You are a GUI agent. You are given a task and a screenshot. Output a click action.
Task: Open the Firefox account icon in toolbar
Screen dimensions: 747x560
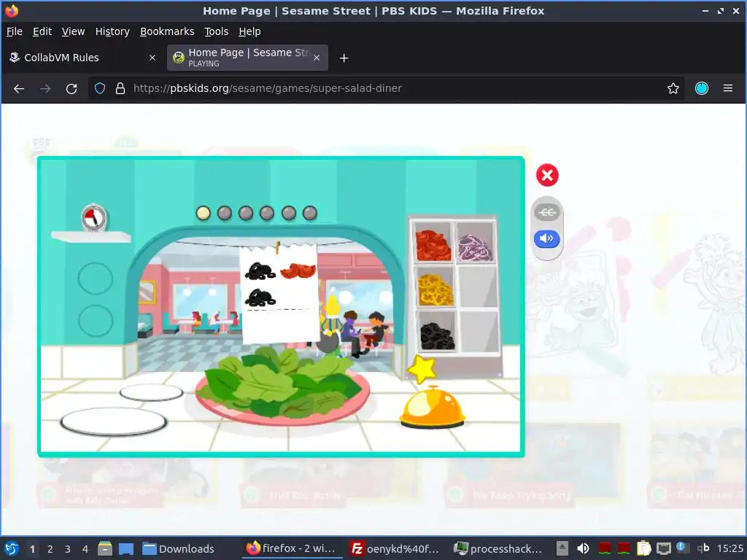click(x=702, y=88)
